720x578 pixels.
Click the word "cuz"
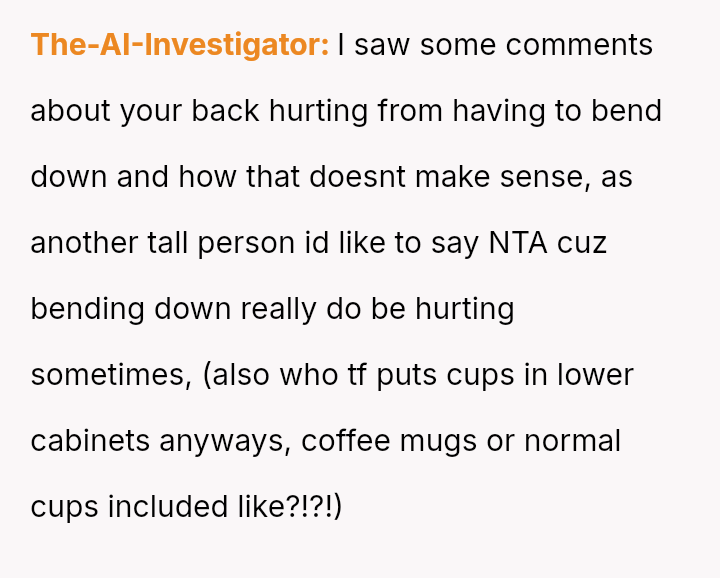pos(583,243)
